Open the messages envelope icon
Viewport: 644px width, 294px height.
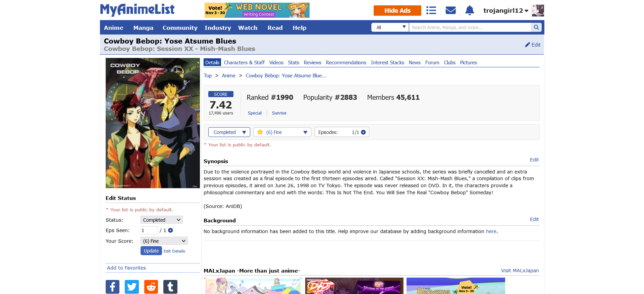pyautogui.click(x=450, y=10)
